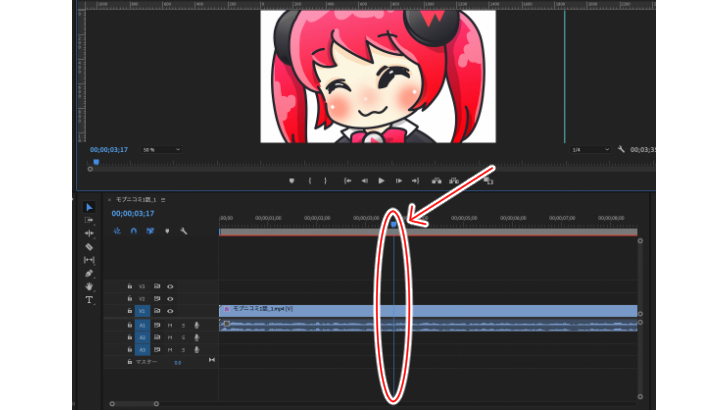The height and width of the screenshot is (410, 728).
Task: Go to Out point in monitor
Action: click(x=415, y=181)
